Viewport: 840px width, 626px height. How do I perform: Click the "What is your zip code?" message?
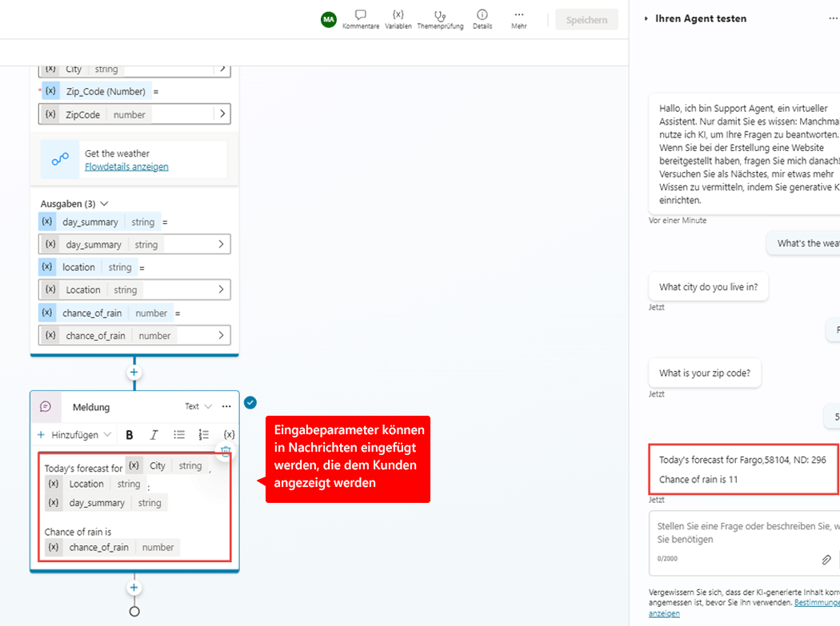(705, 373)
